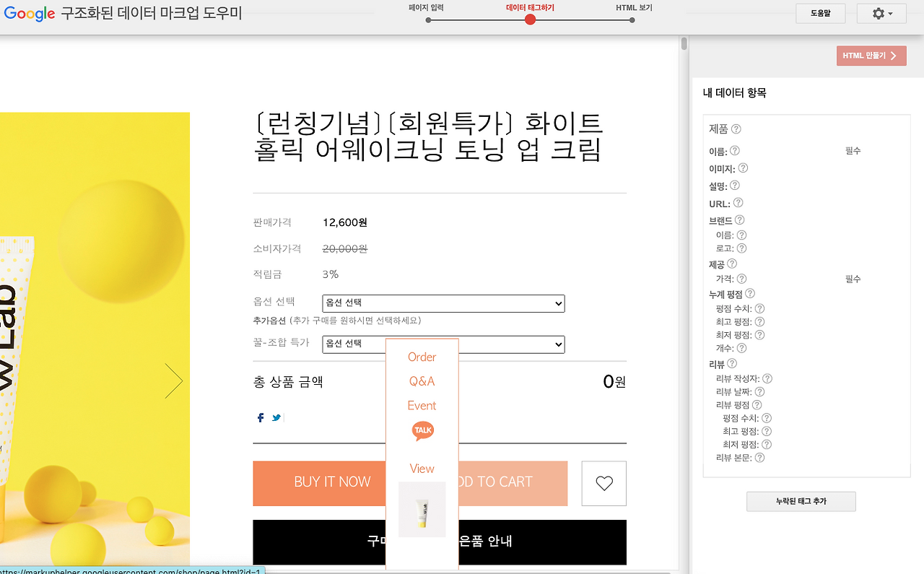
Task: Click the heart wishlist icon
Action: click(603, 483)
